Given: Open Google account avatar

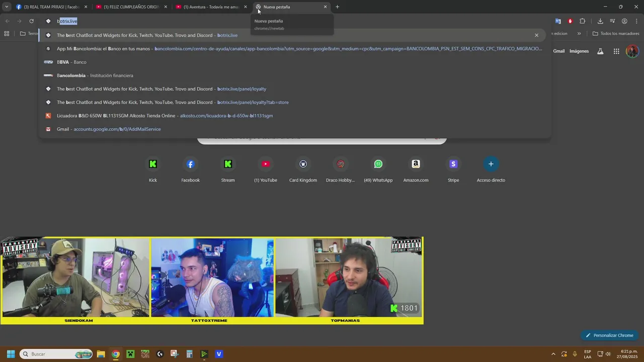Looking at the screenshot, I should (x=632, y=51).
